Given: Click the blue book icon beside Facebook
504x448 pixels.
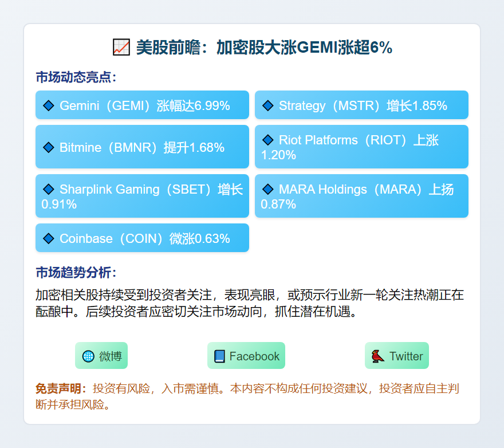Looking at the screenshot, I should [219, 356].
